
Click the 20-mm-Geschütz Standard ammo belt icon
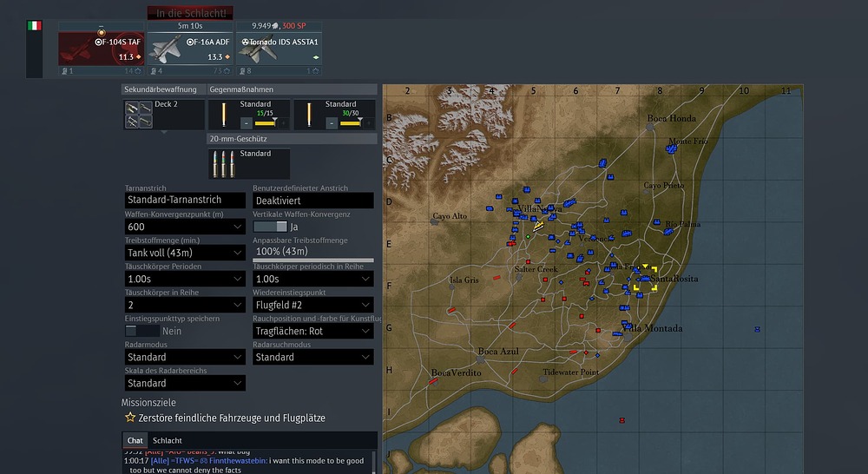coord(224,164)
